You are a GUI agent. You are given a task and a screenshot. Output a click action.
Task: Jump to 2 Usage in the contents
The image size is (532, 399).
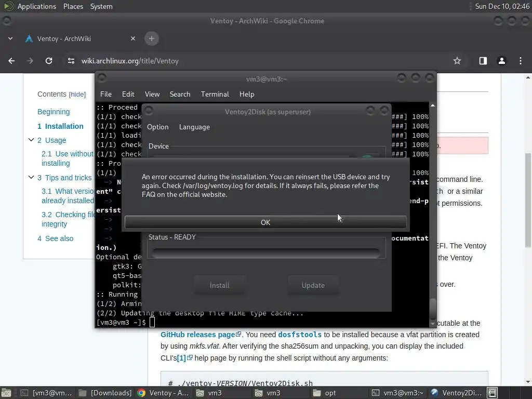[x=51, y=140]
